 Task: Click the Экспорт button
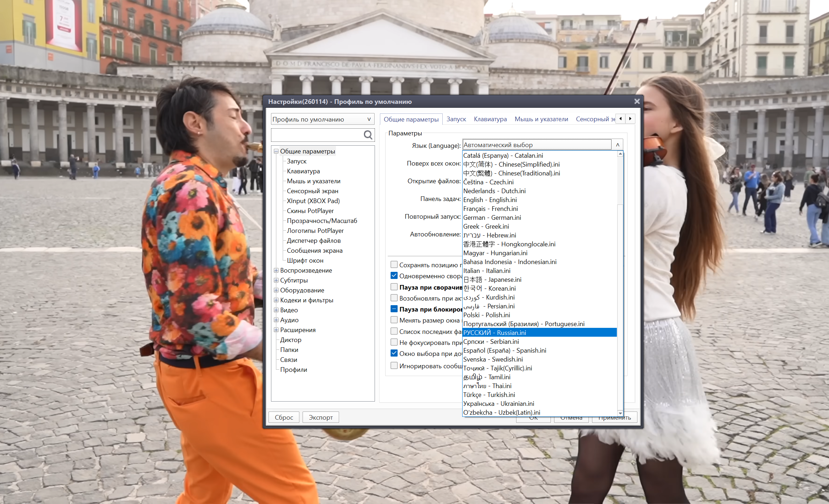pos(320,417)
